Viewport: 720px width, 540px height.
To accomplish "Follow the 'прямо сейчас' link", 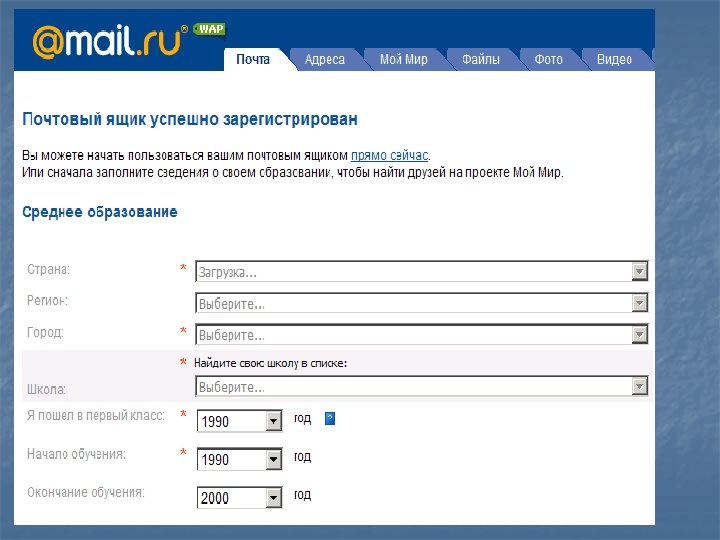I will [389, 155].
